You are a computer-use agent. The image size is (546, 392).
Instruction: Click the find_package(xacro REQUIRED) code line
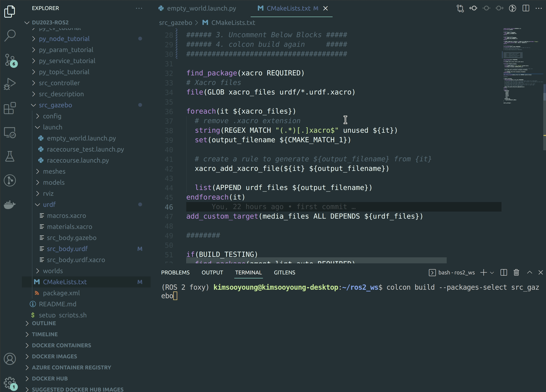[x=245, y=73]
